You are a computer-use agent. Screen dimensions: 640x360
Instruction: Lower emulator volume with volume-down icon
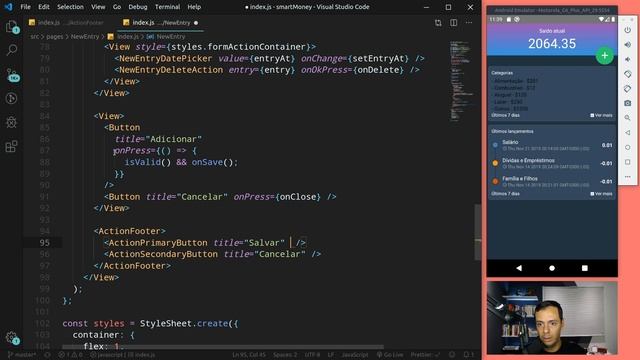[x=627, y=60]
